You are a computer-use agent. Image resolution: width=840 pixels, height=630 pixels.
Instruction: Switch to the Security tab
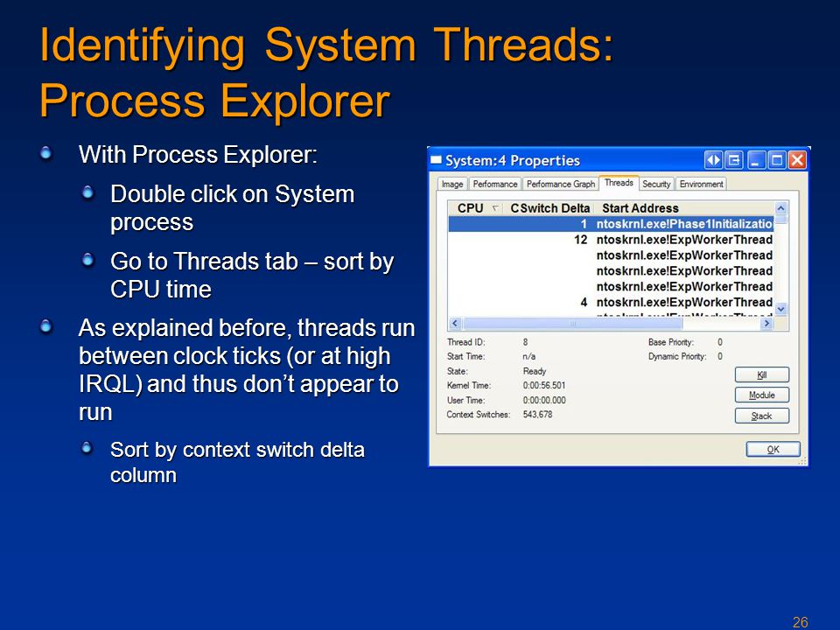pyautogui.click(x=656, y=184)
